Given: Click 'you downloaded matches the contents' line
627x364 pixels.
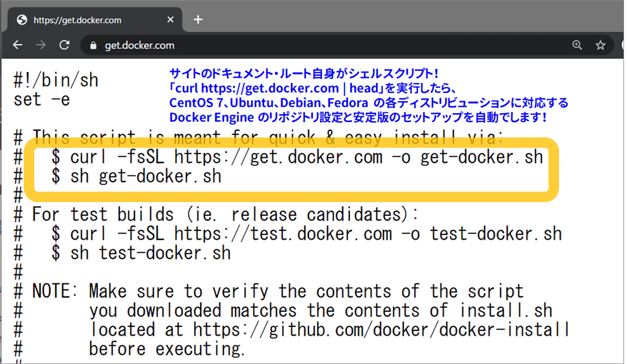Looking at the screenshot, I should click(x=321, y=311).
